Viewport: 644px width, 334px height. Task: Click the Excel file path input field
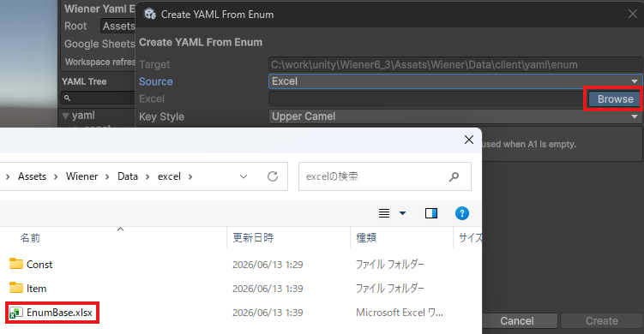[x=427, y=98]
